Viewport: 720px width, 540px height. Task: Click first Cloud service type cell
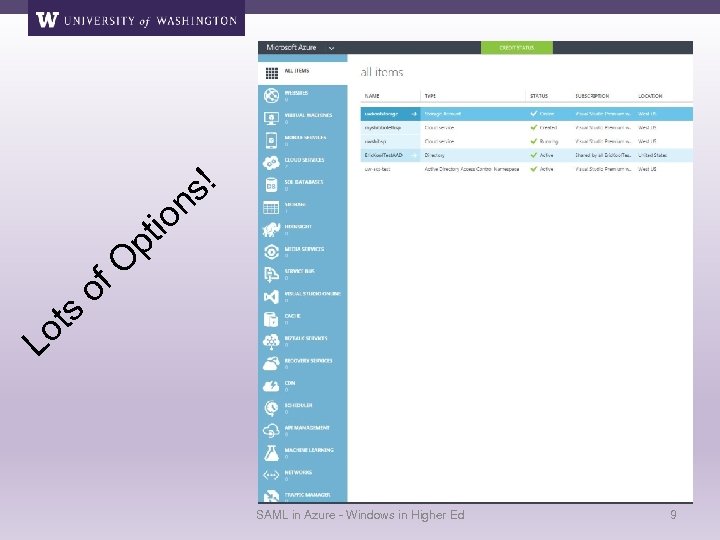(439, 128)
